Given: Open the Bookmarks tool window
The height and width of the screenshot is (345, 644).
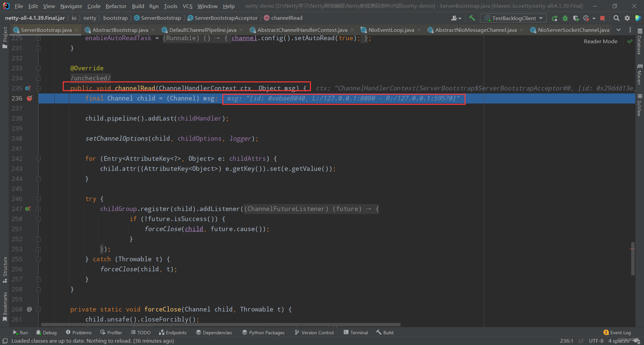Looking at the screenshot, I should (5, 306).
